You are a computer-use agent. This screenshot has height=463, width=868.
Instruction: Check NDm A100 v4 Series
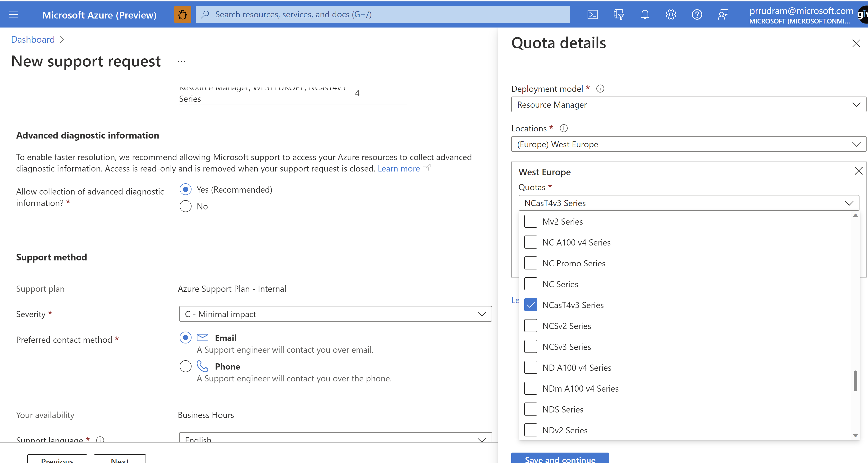click(x=531, y=389)
